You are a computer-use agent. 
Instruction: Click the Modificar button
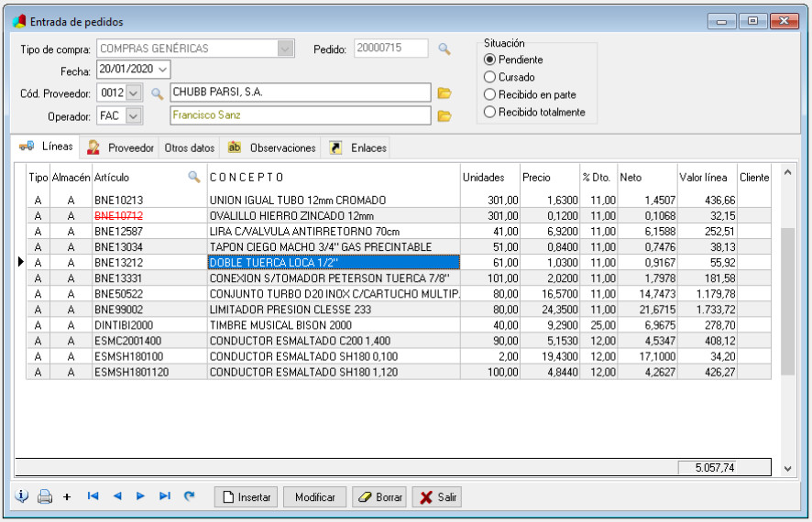click(x=315, y=497)
